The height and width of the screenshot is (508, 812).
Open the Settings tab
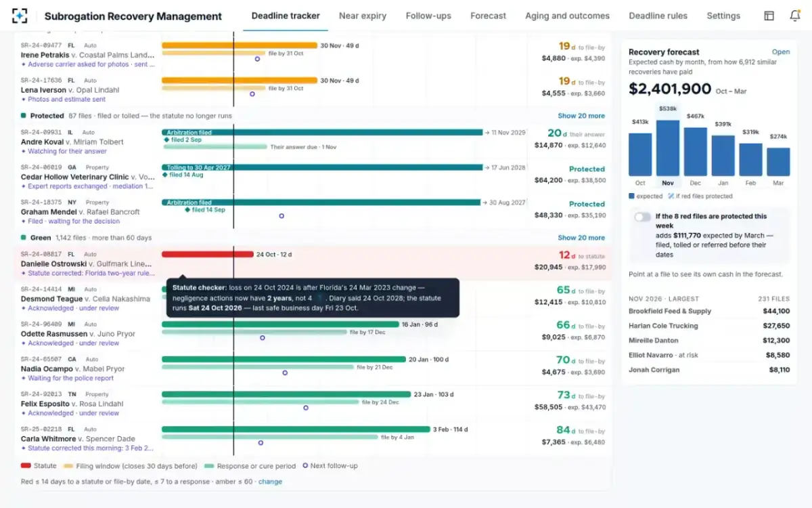[723, 16]
